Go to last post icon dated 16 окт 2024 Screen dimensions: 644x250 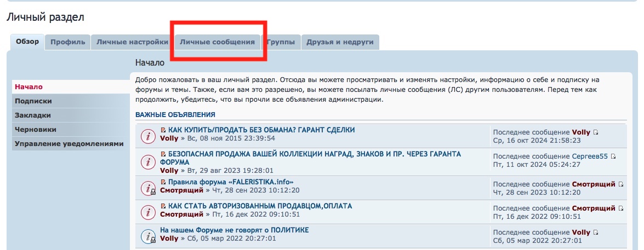click(x=596, y=132)
